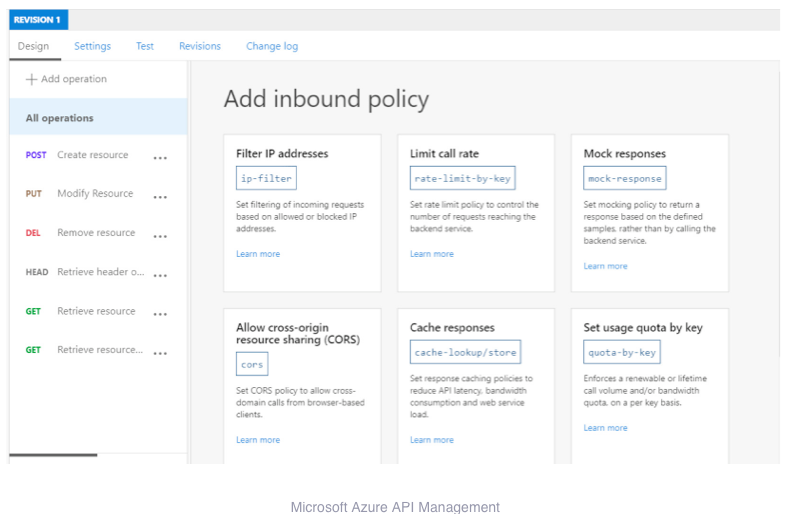View the Change log tab

(x=272, y=46)
